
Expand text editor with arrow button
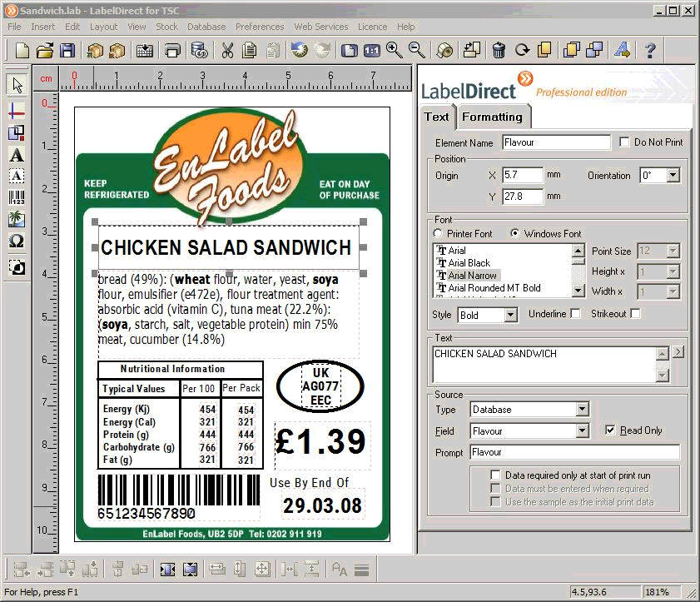click(678, 352)
